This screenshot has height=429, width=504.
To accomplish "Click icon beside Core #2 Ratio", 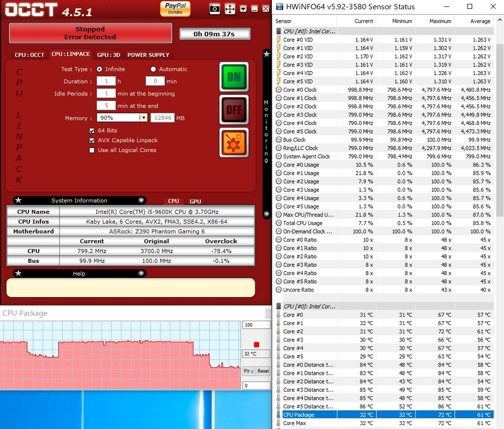I will 279,256.
